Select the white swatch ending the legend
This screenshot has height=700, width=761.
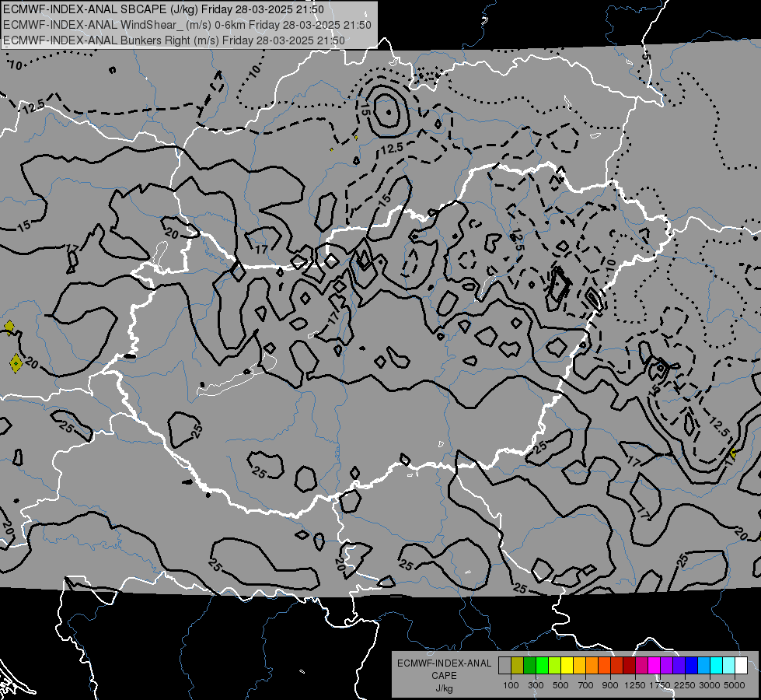(x=741, y=666)
